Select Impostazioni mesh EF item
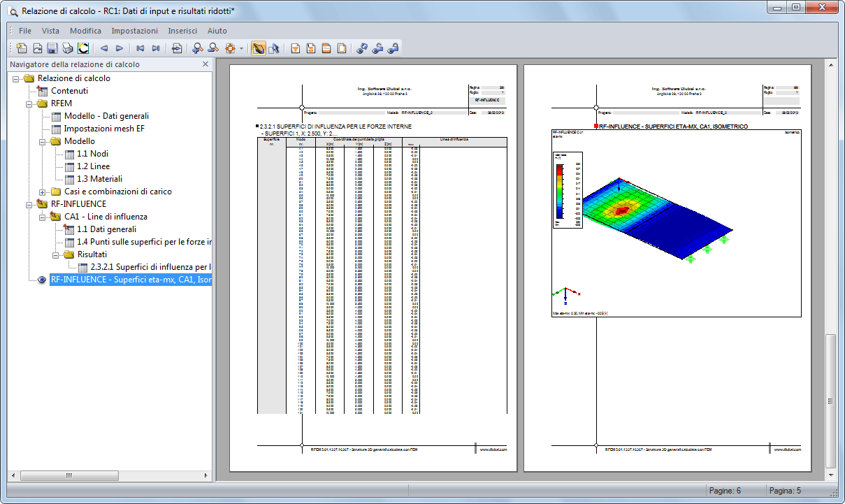The image size is (845, 504). (106, 129)
